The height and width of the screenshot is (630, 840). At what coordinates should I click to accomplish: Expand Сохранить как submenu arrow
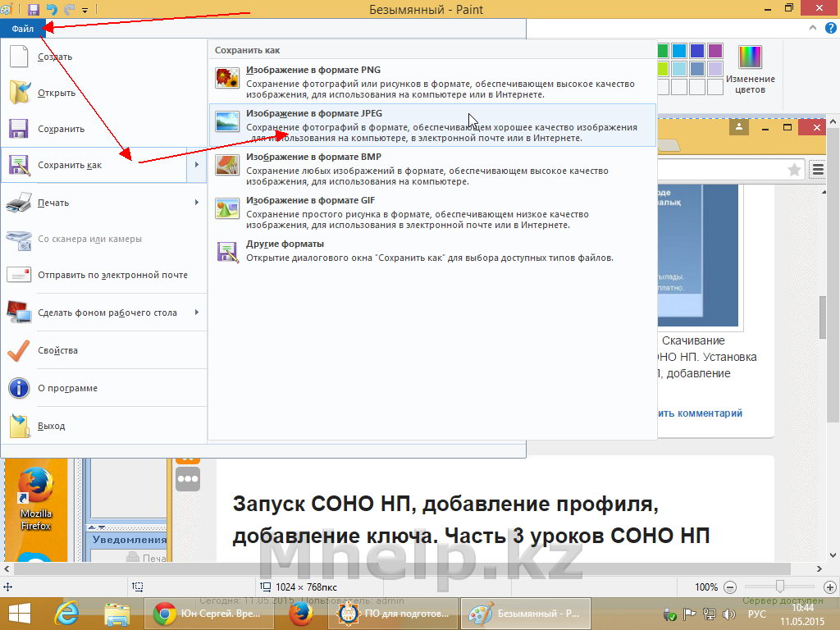pos(197,165)
